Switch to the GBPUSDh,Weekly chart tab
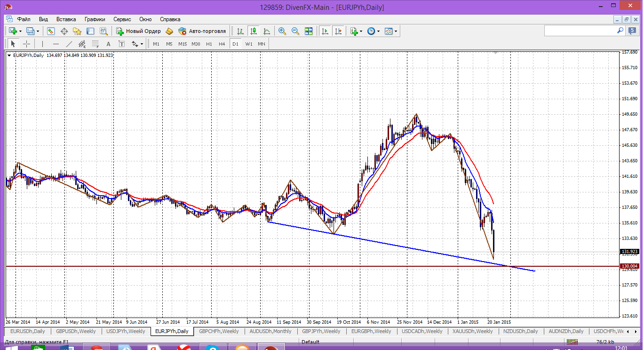The image size is (644, 350). pyautogui.click(x=75, y=331)
